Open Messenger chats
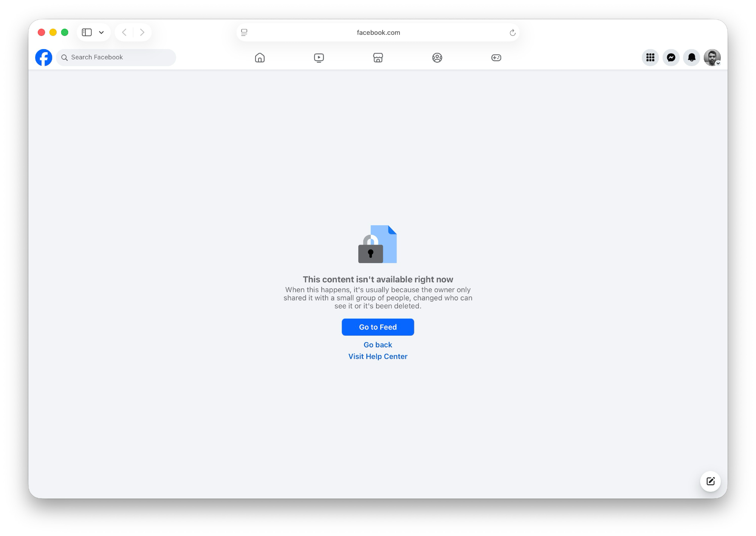Screen dimensions: 756x536 [x=671, y=57]
